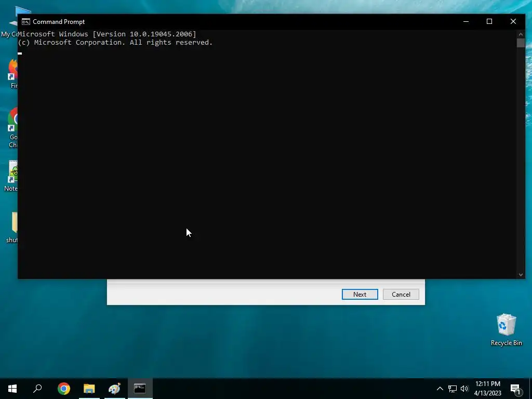Open network status tray icon
Image resolution: width=532 pixels, height=399 pixels.
[453, 389]
